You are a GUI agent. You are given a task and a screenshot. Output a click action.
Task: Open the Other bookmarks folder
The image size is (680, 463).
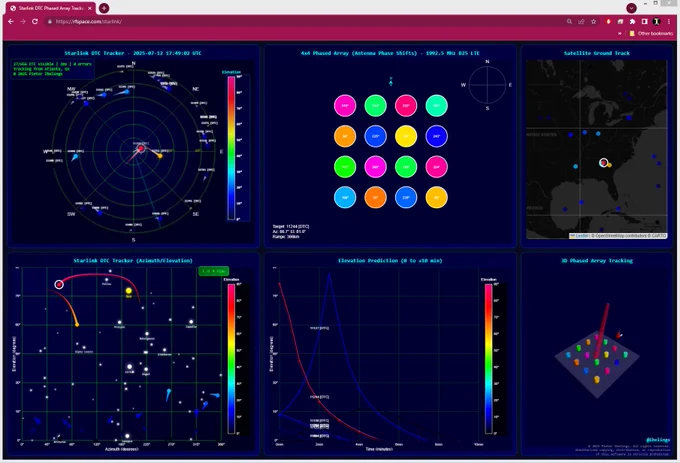[651, 33]
